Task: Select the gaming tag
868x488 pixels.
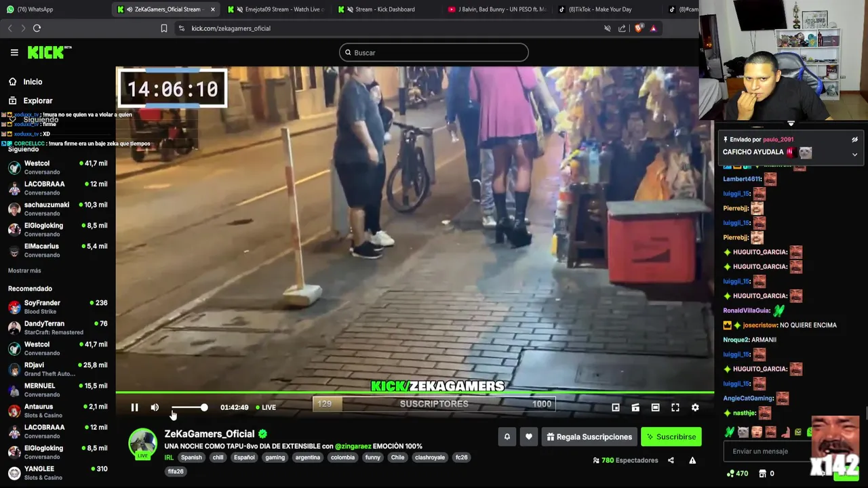Action: (275, 457)
